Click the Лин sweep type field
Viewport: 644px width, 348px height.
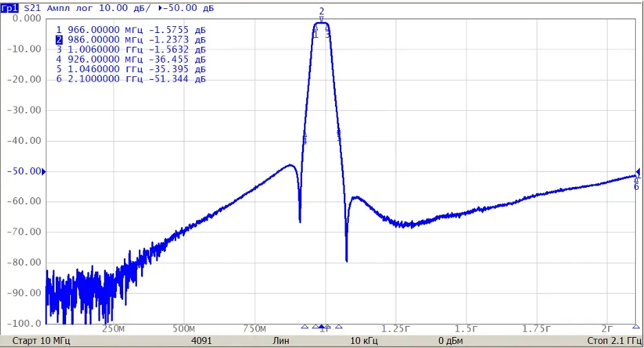point(281,341)
